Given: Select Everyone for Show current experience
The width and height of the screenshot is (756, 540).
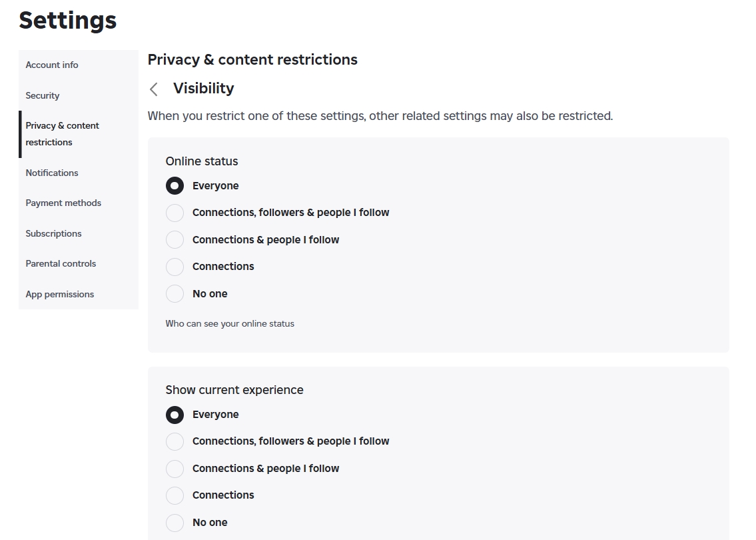Looking at the screenshot, I should point(175,415).
